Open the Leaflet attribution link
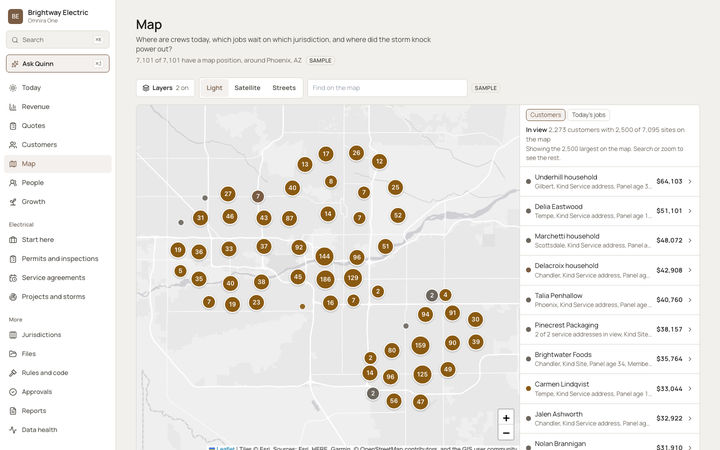The height and width of the screenshot is (450, 720). [x=225, y=448]
